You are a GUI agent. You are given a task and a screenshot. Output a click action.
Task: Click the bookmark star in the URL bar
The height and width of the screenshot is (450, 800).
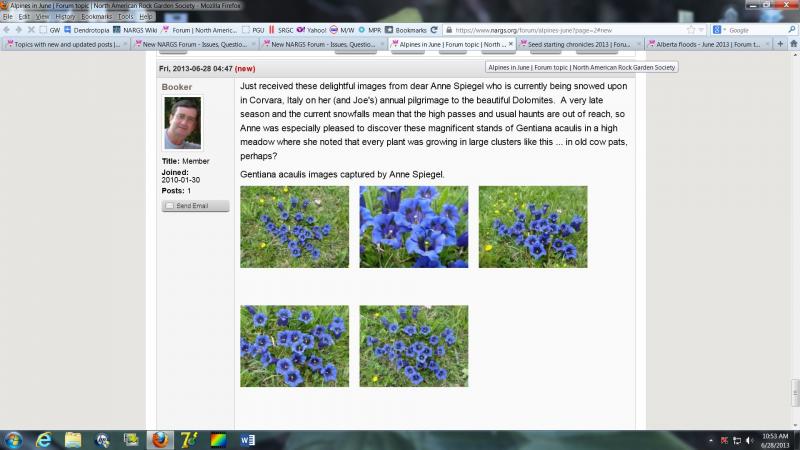pyautogui.click(x=689, y=30)
